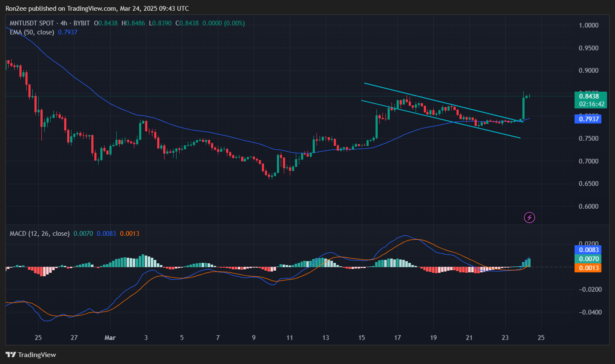This screenshot has width=615, height=364.
Task: Select the lower cyan channel trend line
Action: point(441,119)
